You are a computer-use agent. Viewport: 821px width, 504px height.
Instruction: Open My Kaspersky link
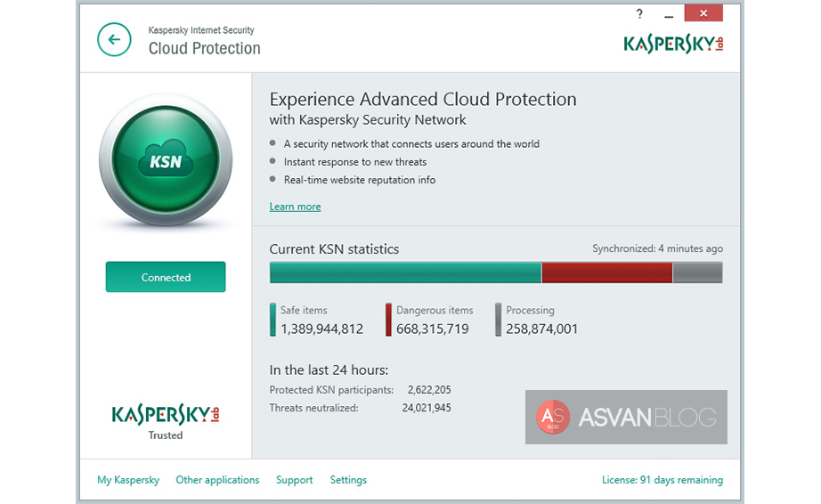(128, 480)
